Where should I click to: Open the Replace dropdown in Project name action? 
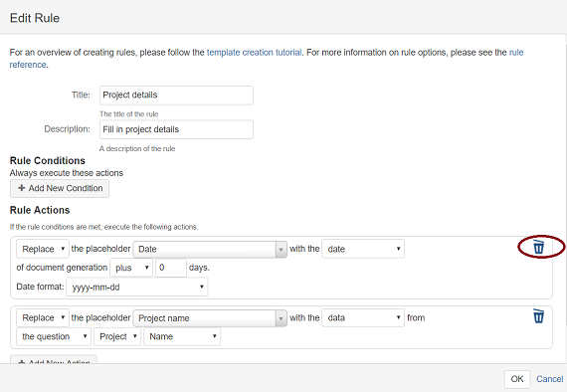43,317
